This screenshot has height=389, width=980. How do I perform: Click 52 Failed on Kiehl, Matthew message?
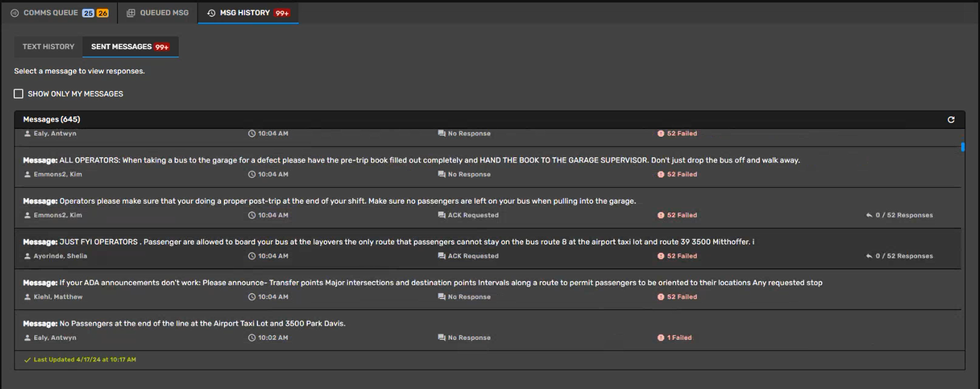(682, 297)
